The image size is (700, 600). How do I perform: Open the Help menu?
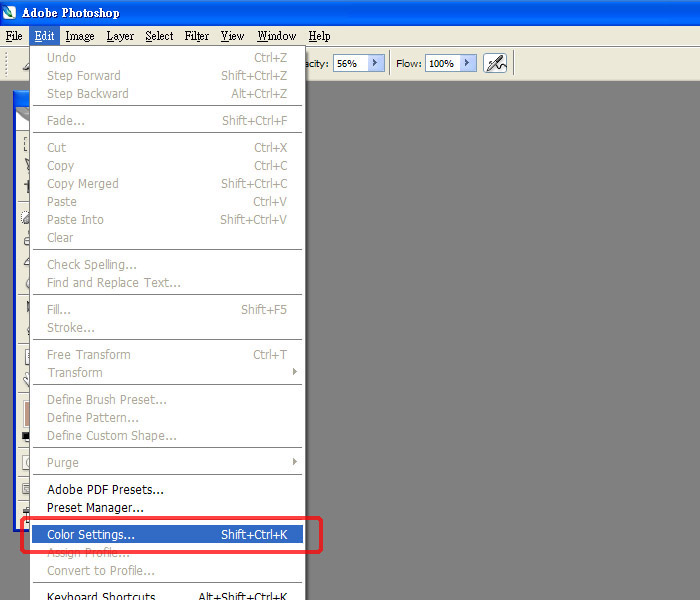point(319,36)
